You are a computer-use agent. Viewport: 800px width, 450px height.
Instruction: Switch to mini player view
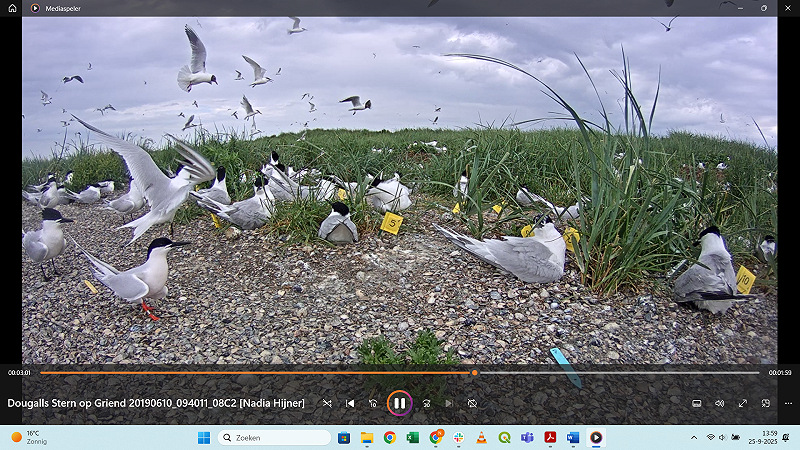[x=765, y=403]
